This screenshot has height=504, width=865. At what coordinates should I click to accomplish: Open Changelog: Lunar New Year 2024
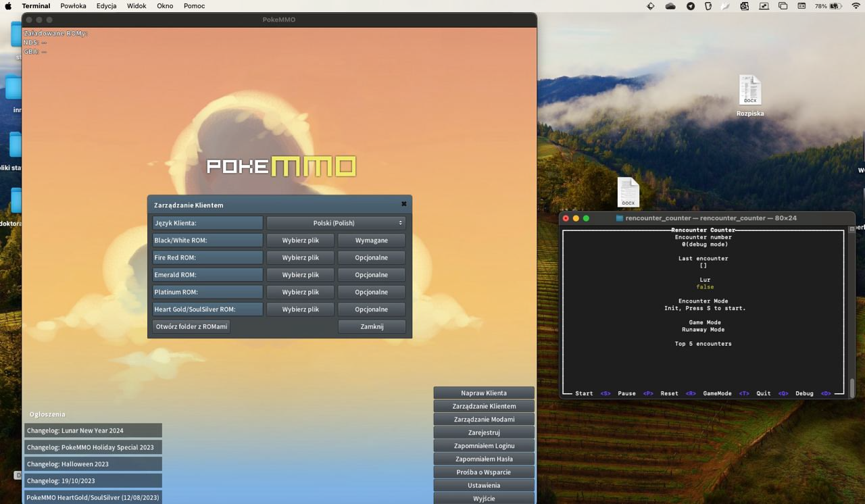(x=93, y=430)
